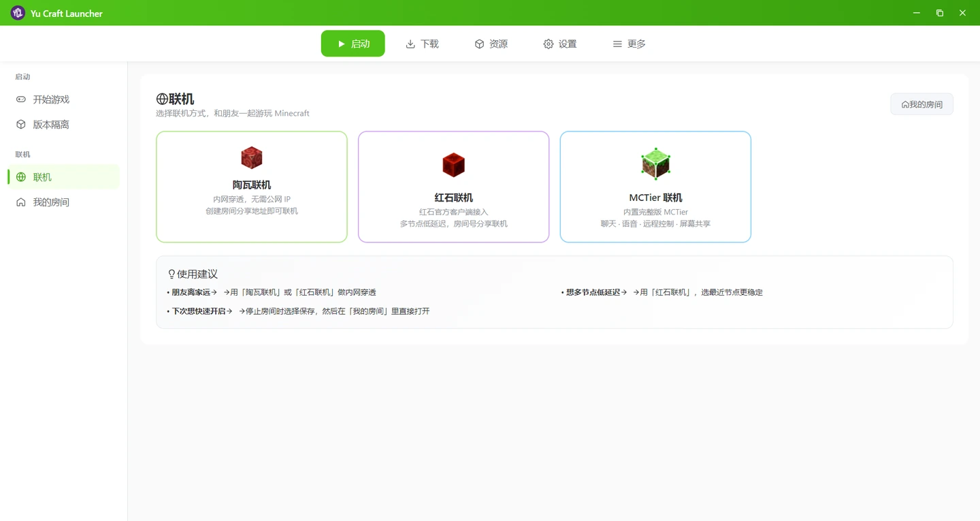The width and height of the screenshot is (980, 521).
Task: Click the terracotta block icon in 陶瓦联机 card
Action: coord(252,158)
